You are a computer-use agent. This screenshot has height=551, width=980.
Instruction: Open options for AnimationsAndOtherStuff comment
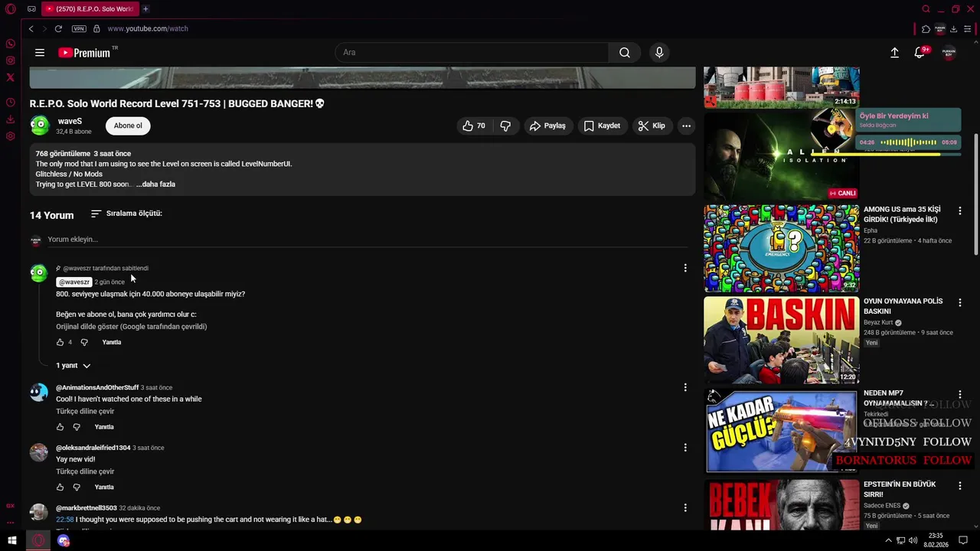(685, 387)
